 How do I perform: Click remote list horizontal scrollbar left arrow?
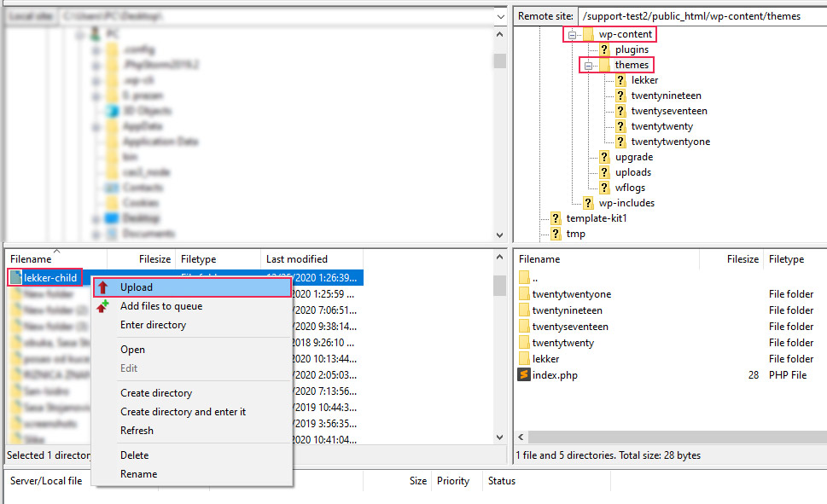point(521,437)
